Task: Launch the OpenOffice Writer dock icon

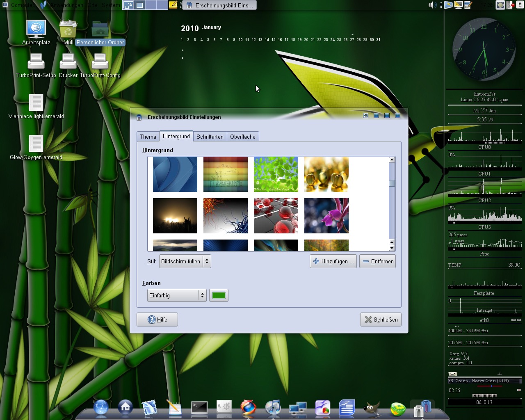Action: pyautogui.click(x=347, y=408)
